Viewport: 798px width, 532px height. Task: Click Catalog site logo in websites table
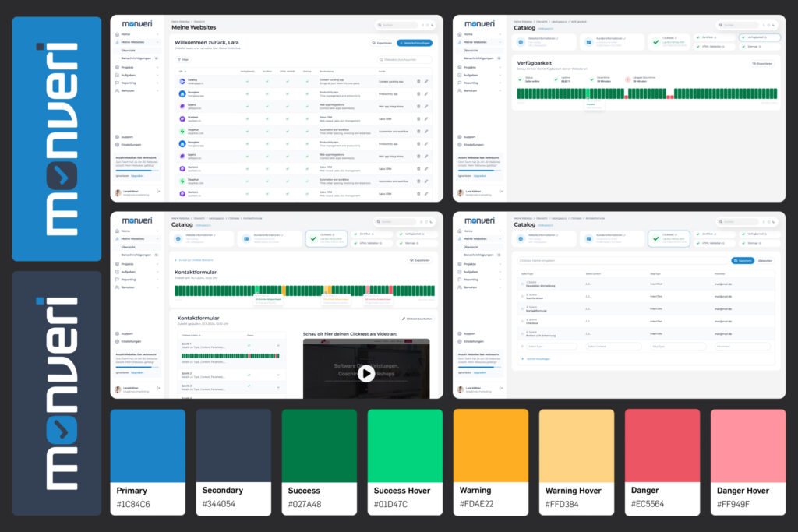(x=182, y=81)
